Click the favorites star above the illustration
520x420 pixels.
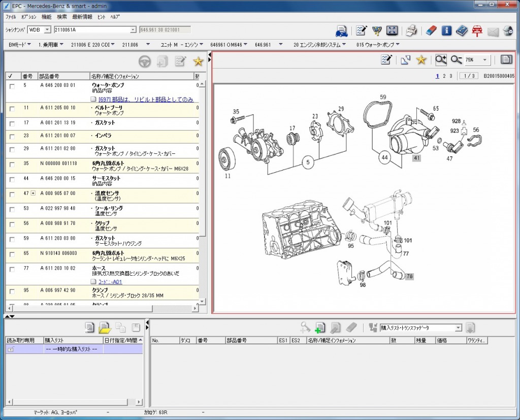[x=421, y=60]
